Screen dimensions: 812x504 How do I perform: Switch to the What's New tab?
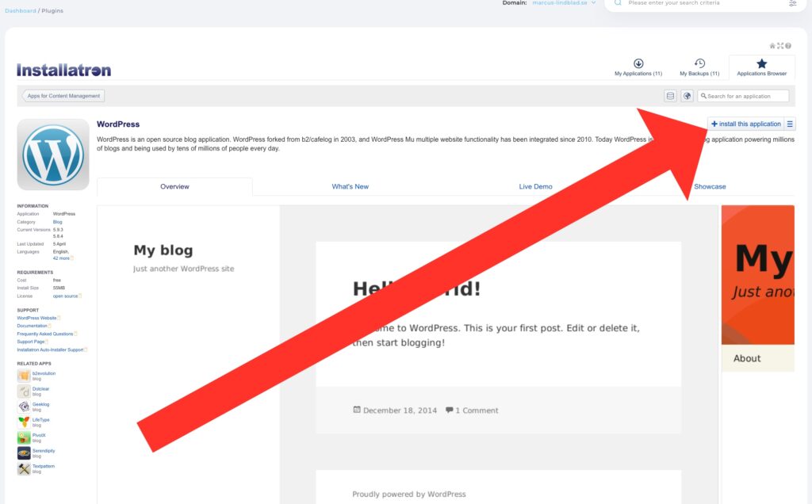tap(350, 186)
